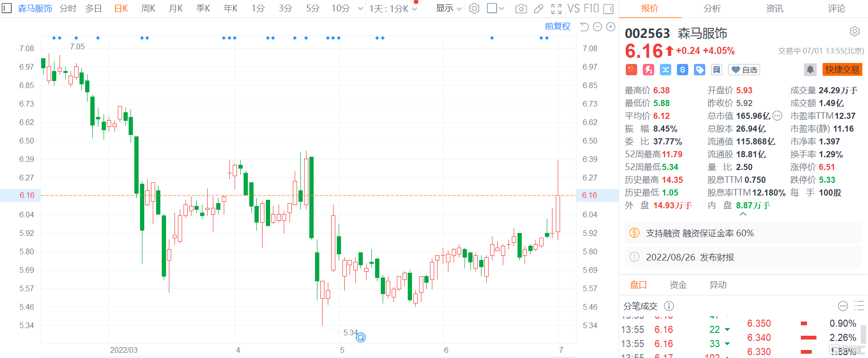The height and width of the screenshot is (358, 868).
Task: Toggle 自选 favorite heart button
Action: pos(744,70)
